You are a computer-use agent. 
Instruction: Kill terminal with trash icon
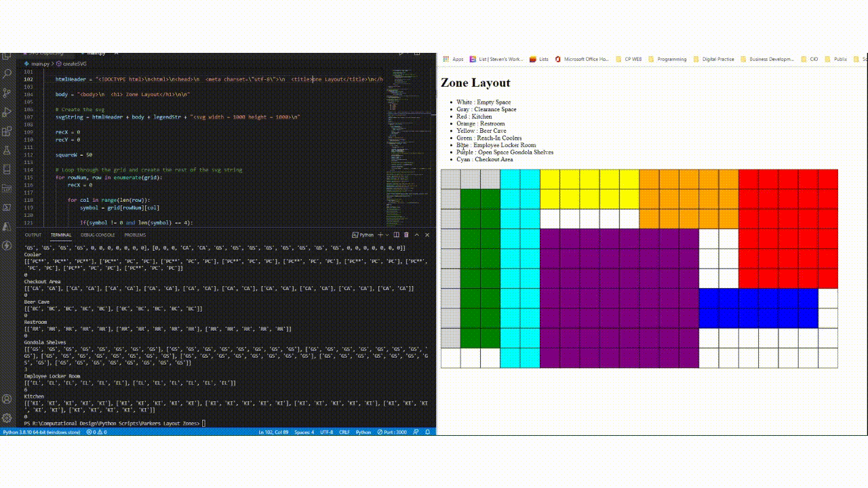click(x=406, y=235)
